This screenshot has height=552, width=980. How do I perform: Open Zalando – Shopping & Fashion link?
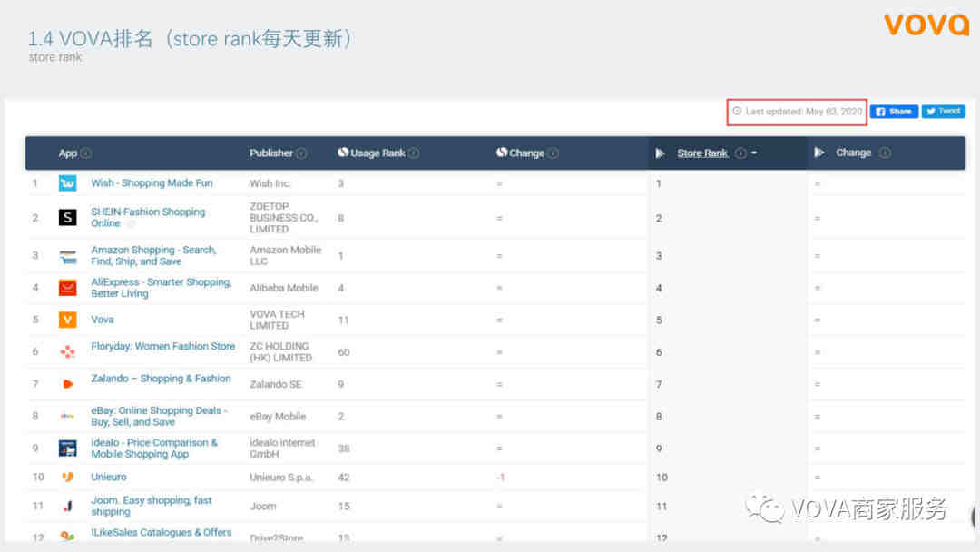point(162,379)
